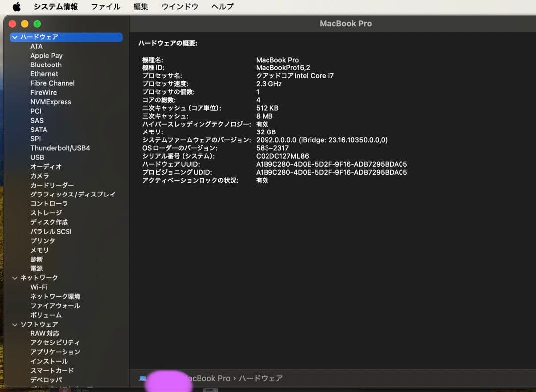Select Ethernet in the sidebar
536x392 pixels.
pyautogui.click(x=44, y=74)
